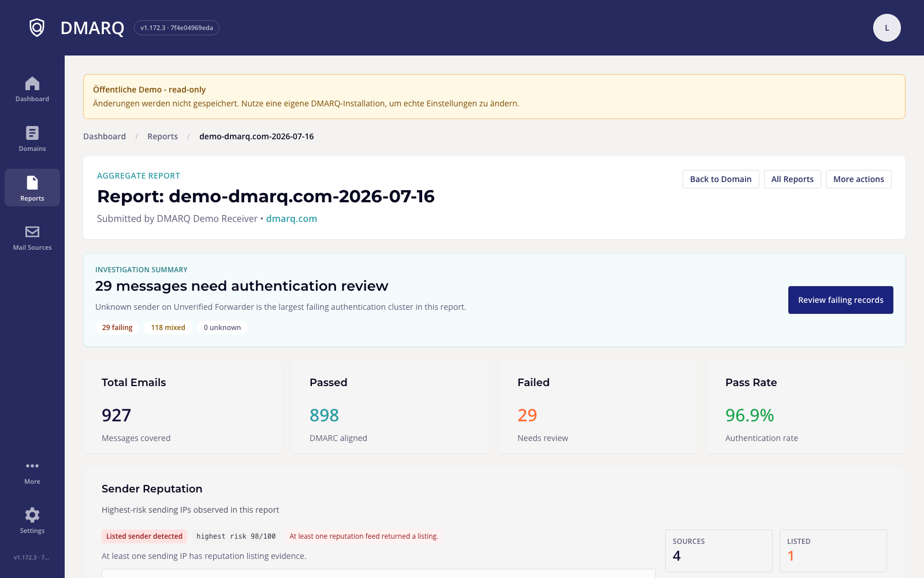This screenshot has width=924, height=578.
Task: Select the '29 failing' chip
Action: [x=117, y=328]
